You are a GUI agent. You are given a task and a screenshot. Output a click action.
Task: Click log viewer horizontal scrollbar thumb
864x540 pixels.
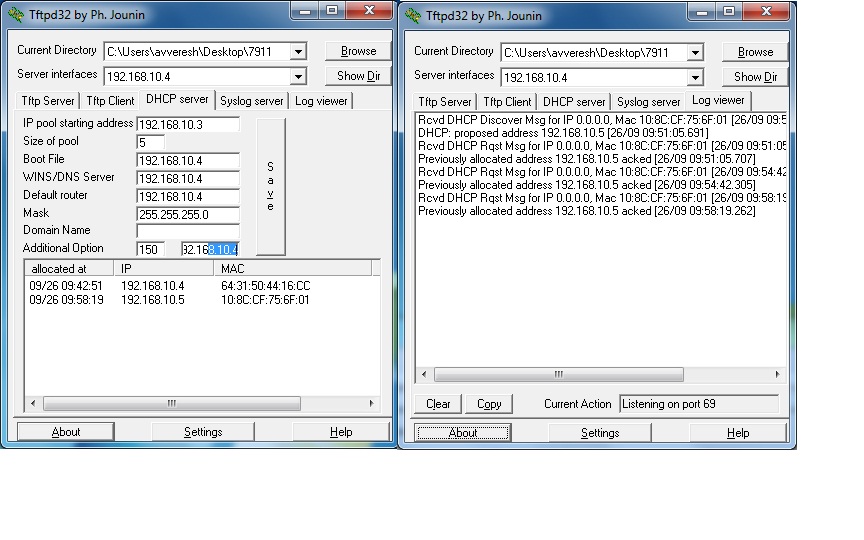coord(559,375)
